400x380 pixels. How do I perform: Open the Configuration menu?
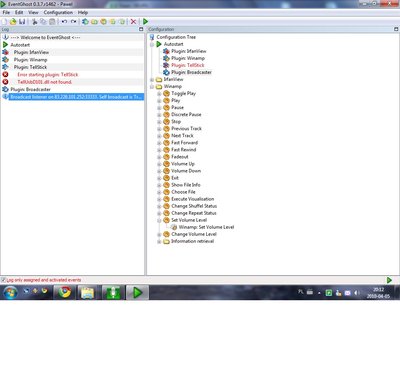(58, 12)
